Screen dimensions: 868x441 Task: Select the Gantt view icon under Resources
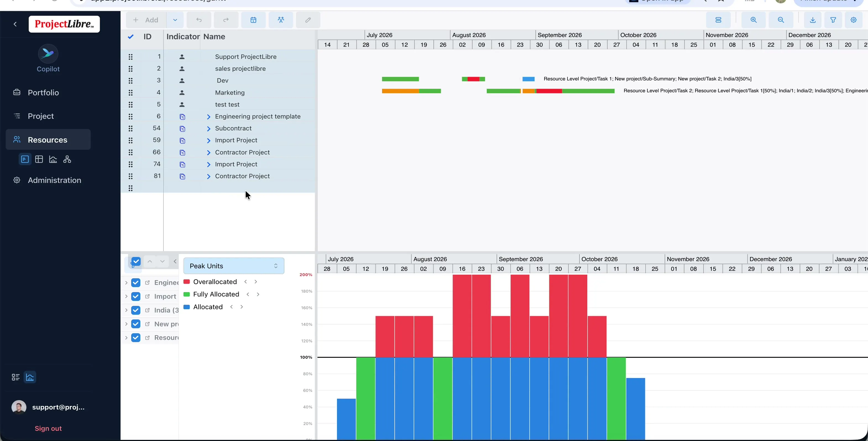[x=25, y=159]
